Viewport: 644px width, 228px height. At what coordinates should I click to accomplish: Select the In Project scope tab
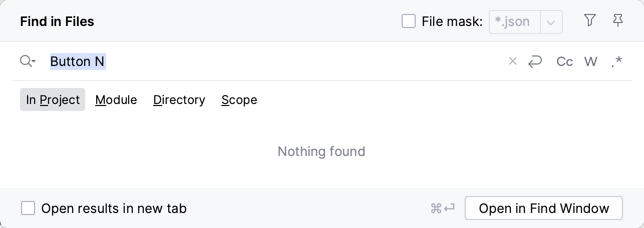pyautogui.click(x=53, y=100)
